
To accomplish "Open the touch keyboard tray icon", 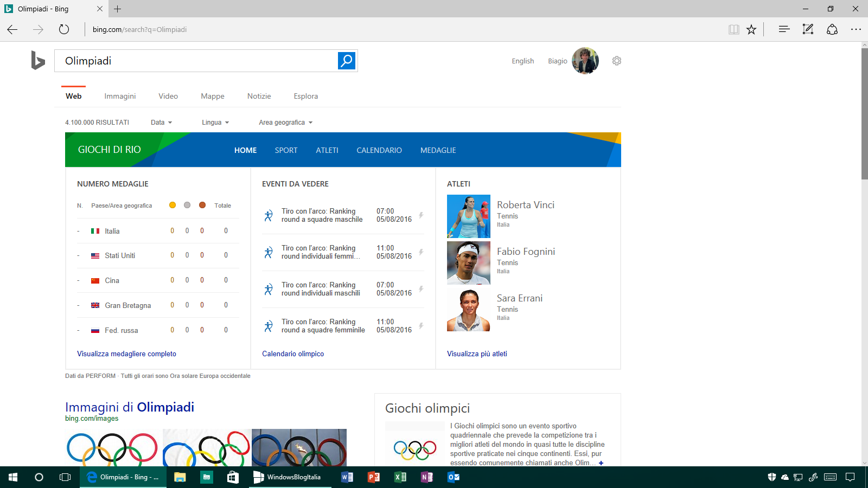I will click(830, 477).
